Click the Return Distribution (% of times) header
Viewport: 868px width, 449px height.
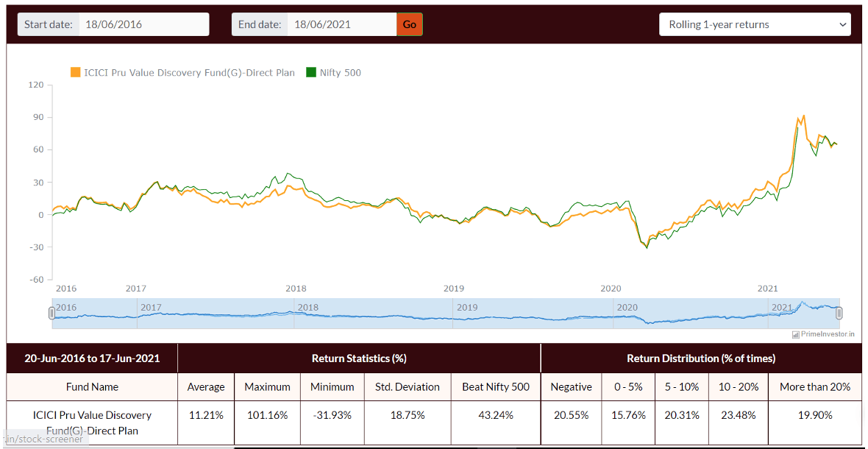(x=701, y=358)
